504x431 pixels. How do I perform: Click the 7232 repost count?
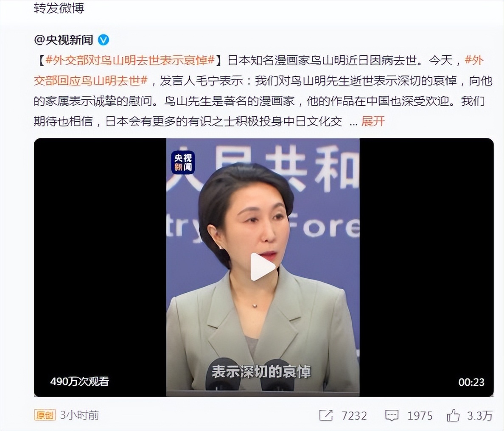354,416
